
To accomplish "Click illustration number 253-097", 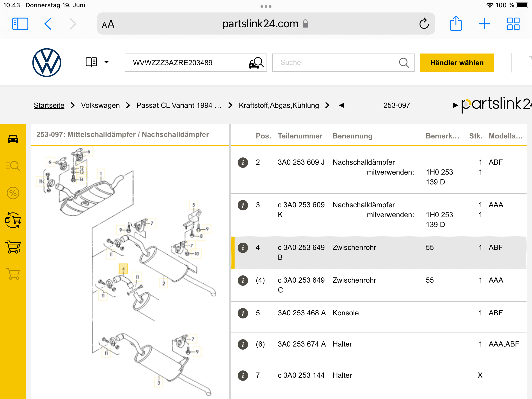I will [397, 105].
